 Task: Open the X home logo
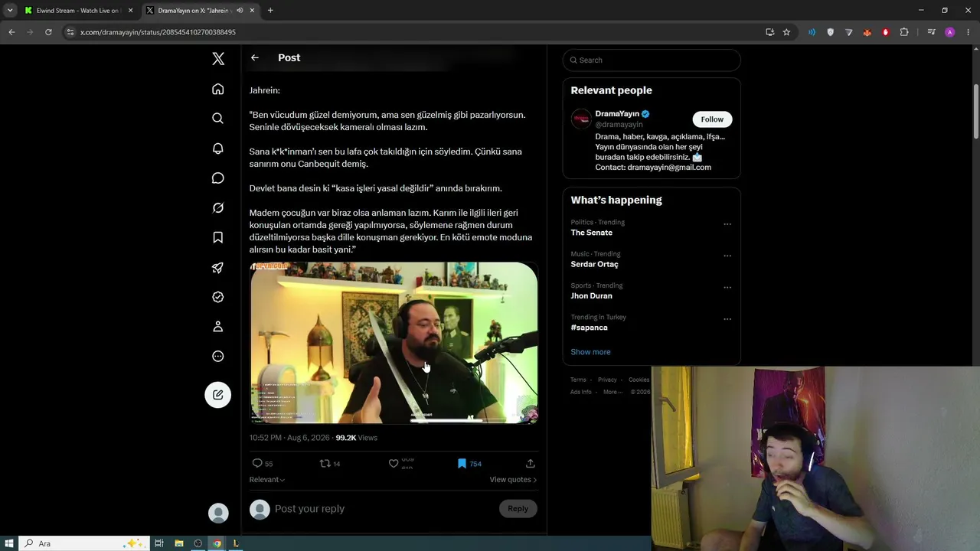pyautogui.click(x=218, y=59)
